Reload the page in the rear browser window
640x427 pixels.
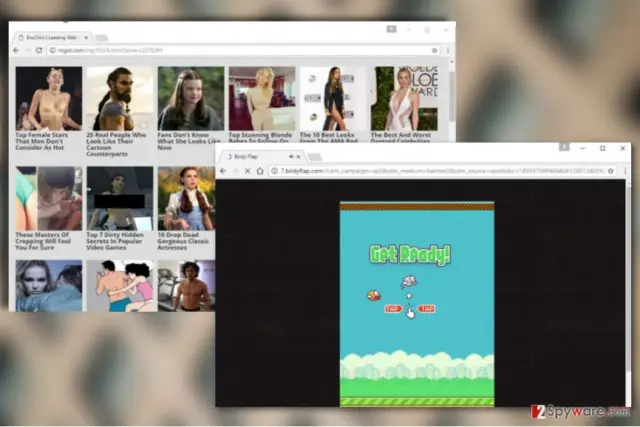[x=39, y=50]
